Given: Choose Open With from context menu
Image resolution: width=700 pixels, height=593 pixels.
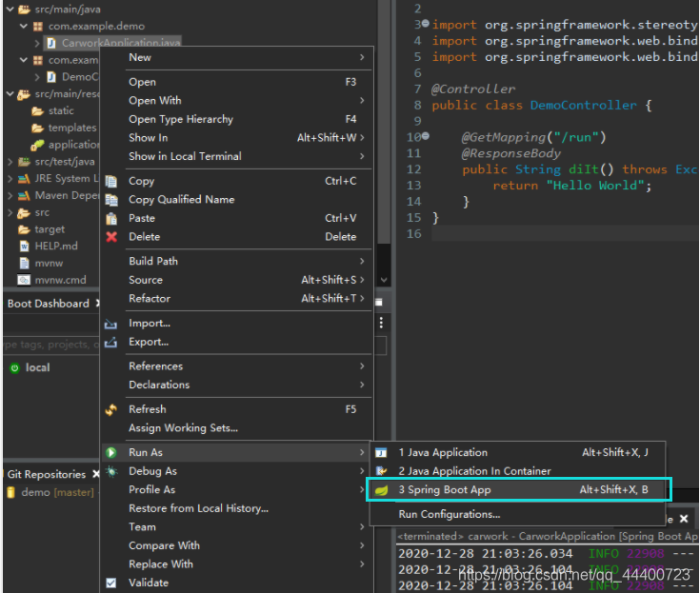Looking at the screenshot, I should (237, 101).
